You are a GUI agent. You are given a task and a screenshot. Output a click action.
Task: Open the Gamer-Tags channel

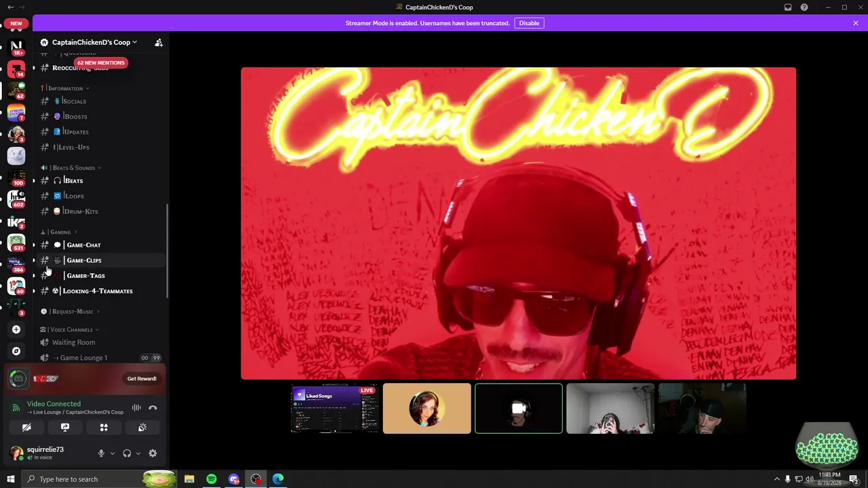[100, 276]
